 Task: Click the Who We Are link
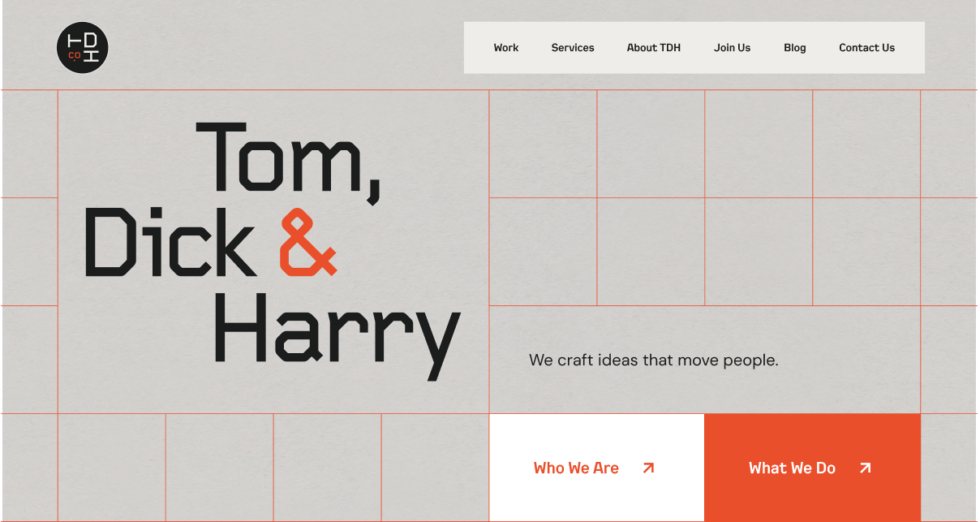tap(576, 468)
